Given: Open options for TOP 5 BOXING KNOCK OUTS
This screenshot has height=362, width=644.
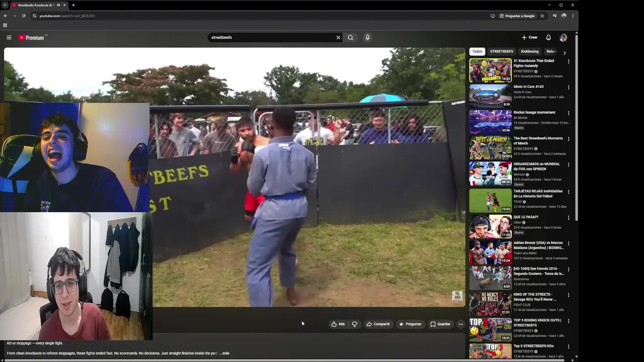Looking at the screenshot, I should (x=569, y=321).
